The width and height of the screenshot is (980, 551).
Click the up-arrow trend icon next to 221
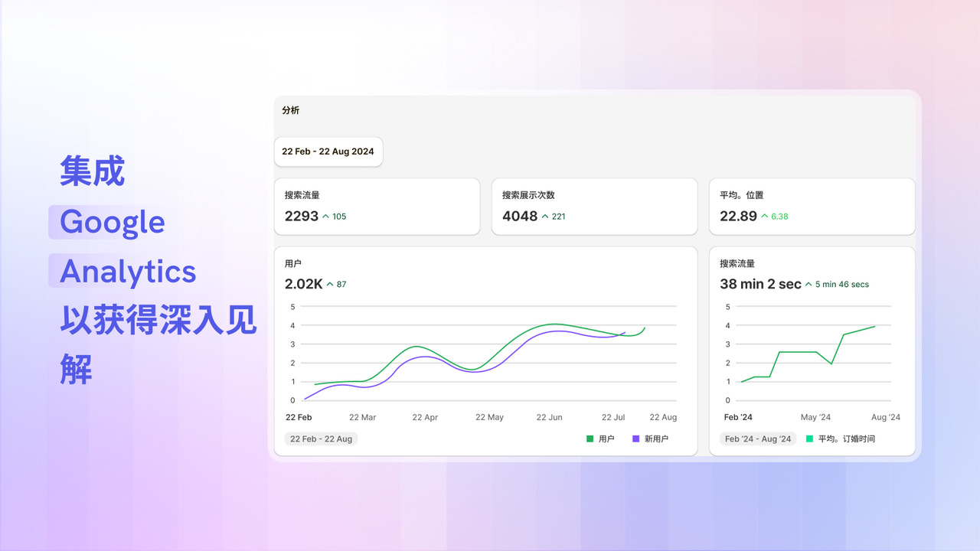pyautogui.click(x=545, y=217)
